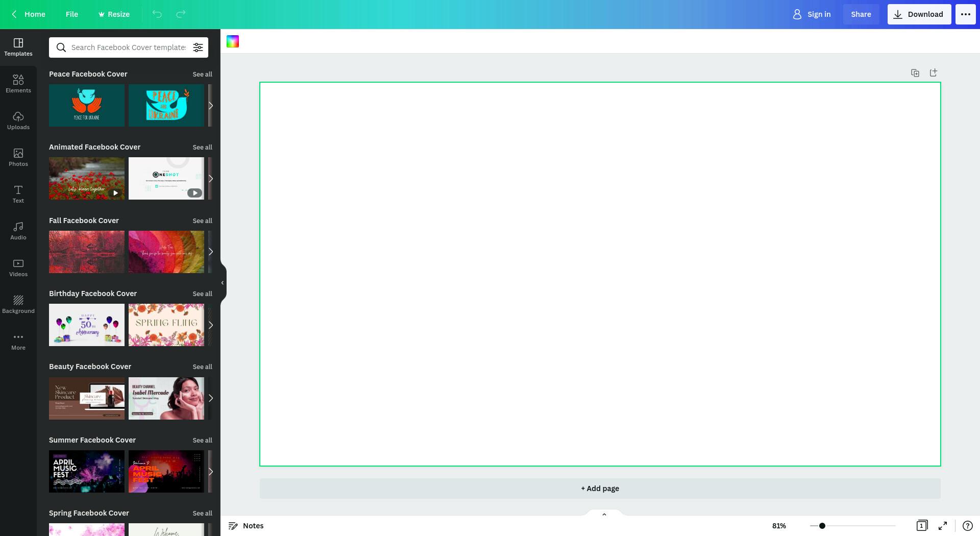Show More sidebar options
Screen dimensions: 980x536
[x=18, y=342]
